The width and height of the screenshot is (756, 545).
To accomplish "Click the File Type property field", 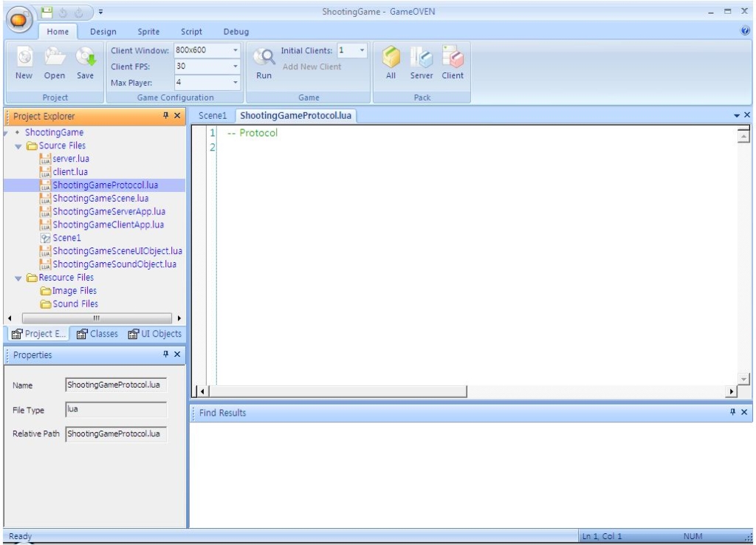I will click(116, 409).
